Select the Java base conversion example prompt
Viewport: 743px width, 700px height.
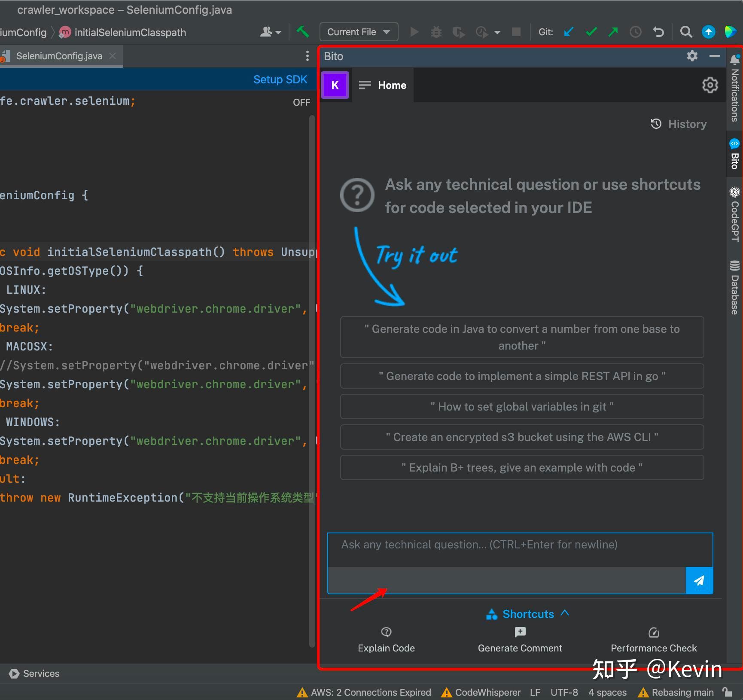(522, 337)
